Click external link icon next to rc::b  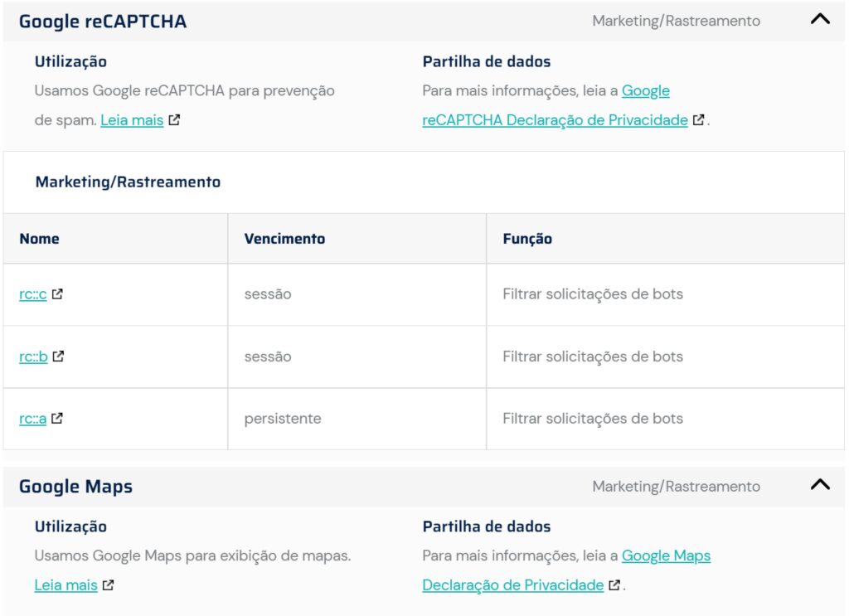[58, 356]
